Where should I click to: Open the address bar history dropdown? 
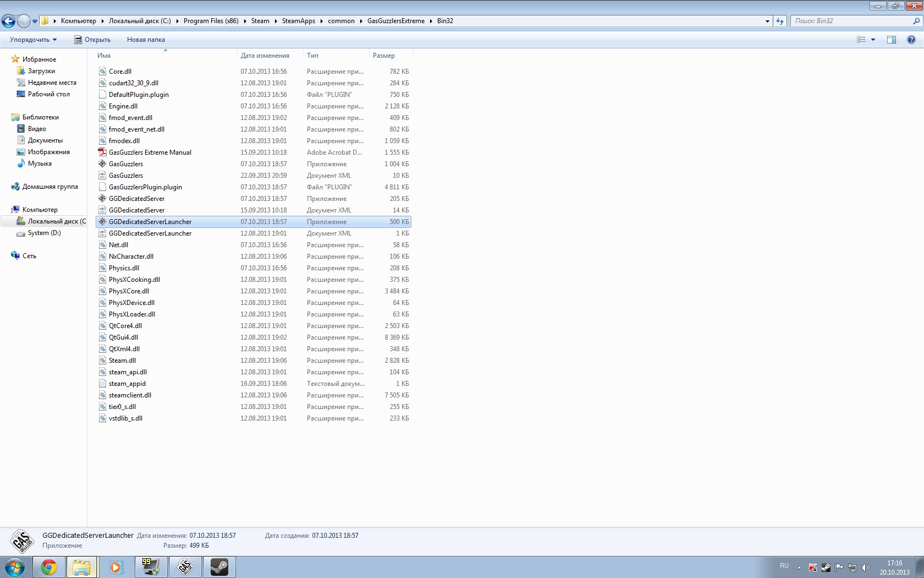767,21
